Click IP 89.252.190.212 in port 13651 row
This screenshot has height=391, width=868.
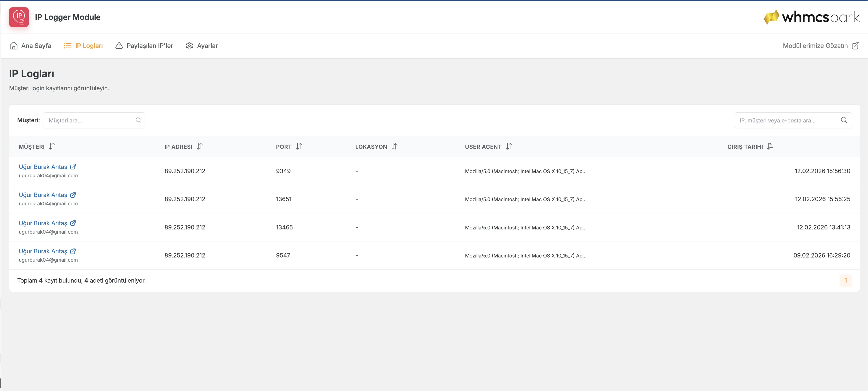pos(185,199)
